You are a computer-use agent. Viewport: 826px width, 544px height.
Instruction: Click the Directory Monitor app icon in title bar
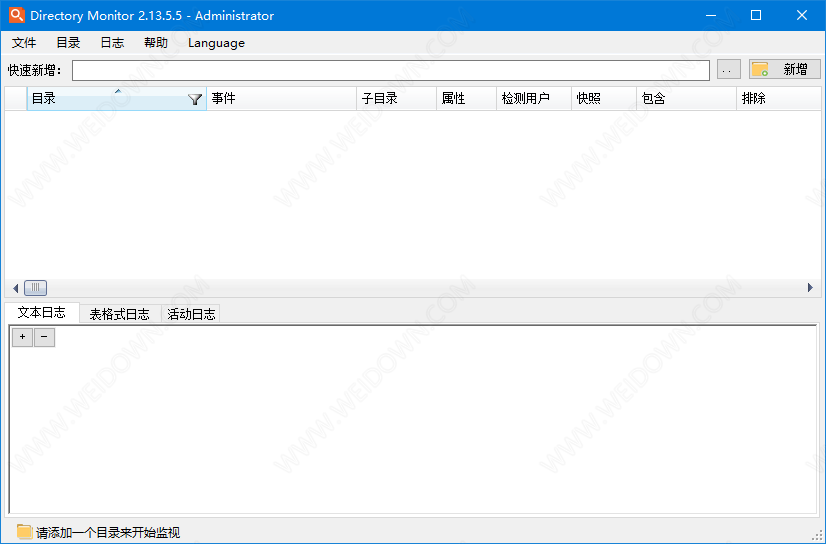click(x=16, y=15)
